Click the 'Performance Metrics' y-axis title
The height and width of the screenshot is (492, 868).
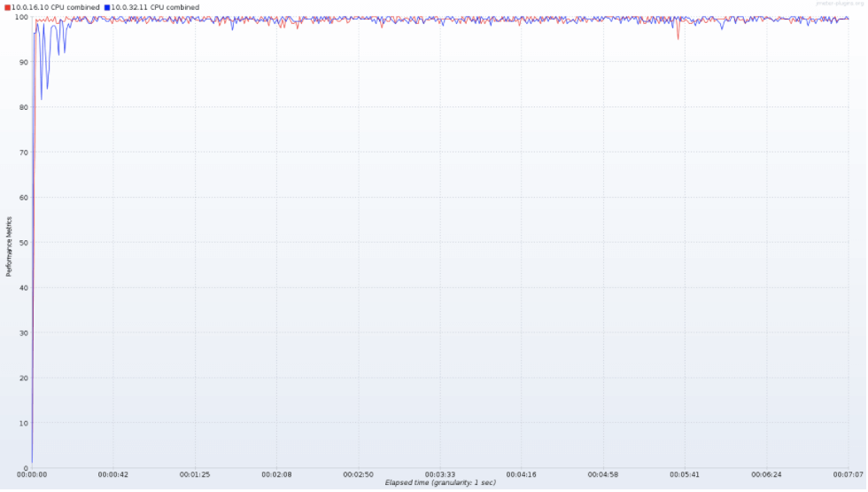pyautogui.click(x=8, y=246)
